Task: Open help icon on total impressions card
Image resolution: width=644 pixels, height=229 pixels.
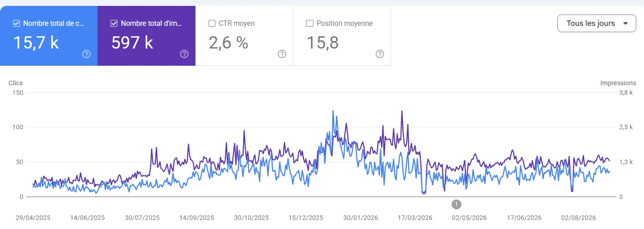Action: point(184,54)
